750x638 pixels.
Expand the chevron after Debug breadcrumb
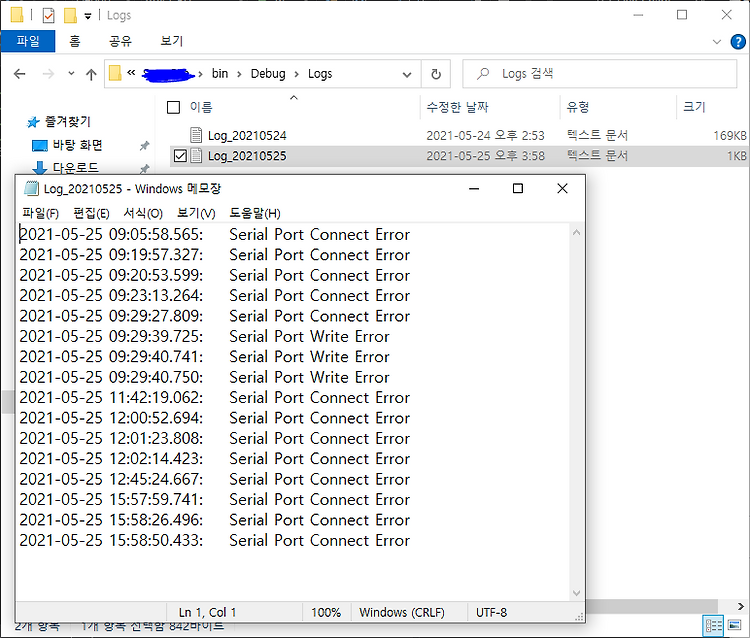click(297, 74)
